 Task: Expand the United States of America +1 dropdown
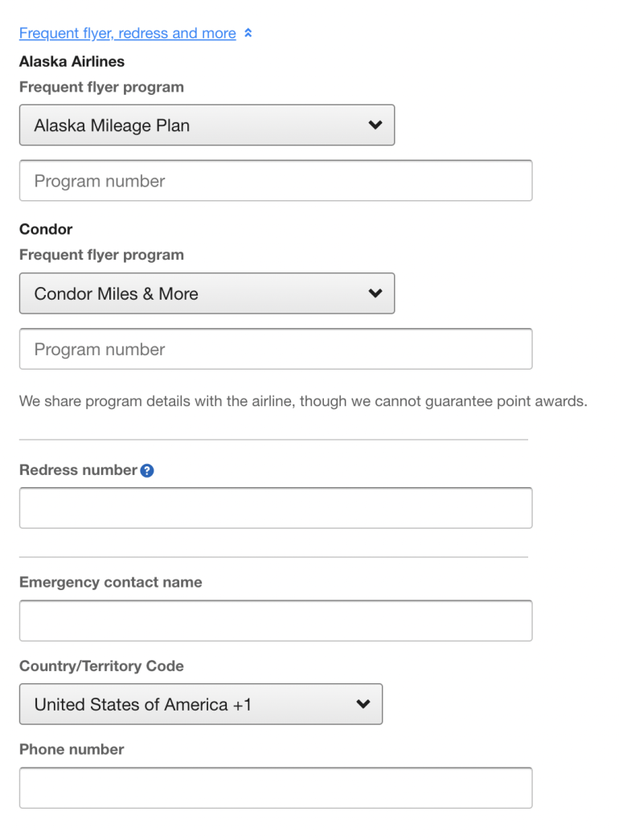point(200,704)
